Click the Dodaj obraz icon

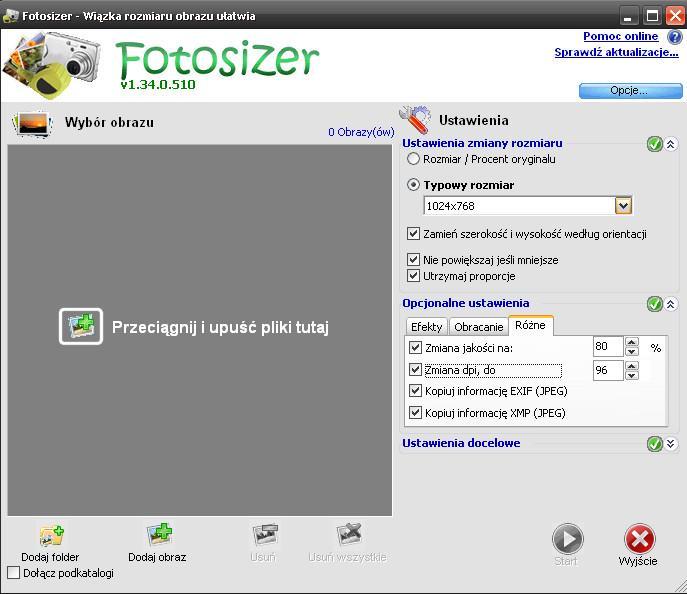point(159,534)
